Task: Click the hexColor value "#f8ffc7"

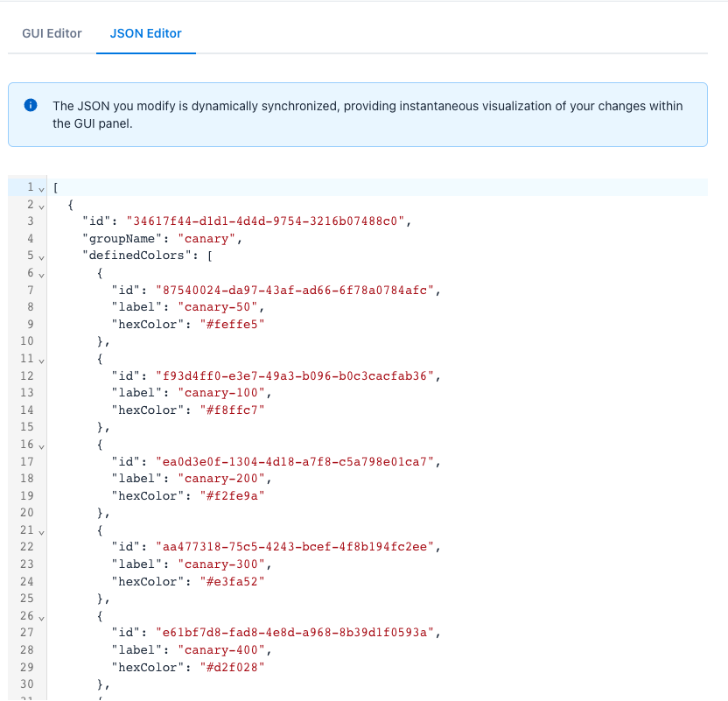Action: point(232,410)
